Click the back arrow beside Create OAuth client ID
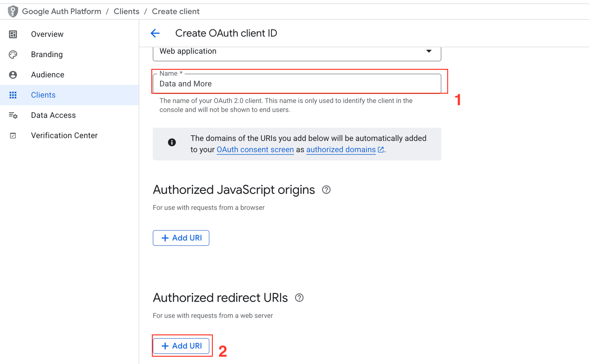Viewport: 589px width, 364px height. pyautogui.click(x=155, y=33)
